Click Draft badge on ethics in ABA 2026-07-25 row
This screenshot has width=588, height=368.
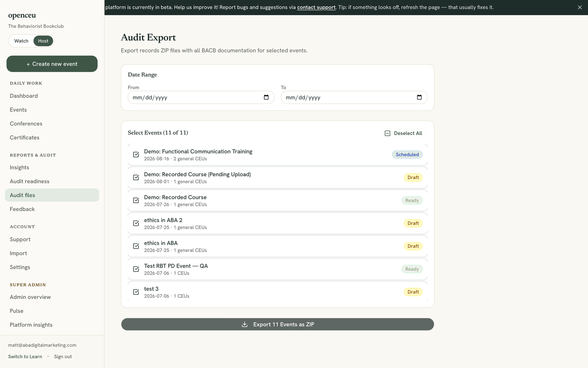(413, 246)
